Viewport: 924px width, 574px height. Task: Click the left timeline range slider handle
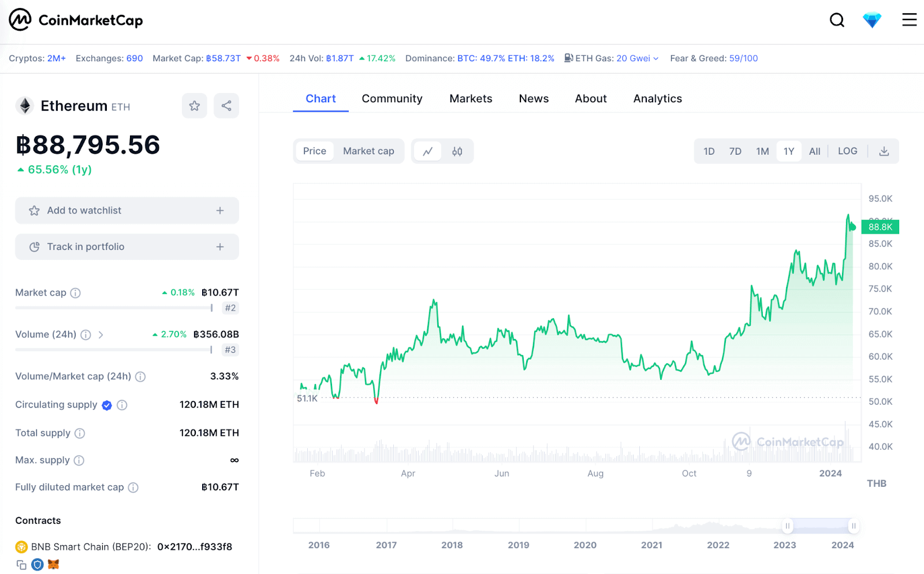click(787, 526)
